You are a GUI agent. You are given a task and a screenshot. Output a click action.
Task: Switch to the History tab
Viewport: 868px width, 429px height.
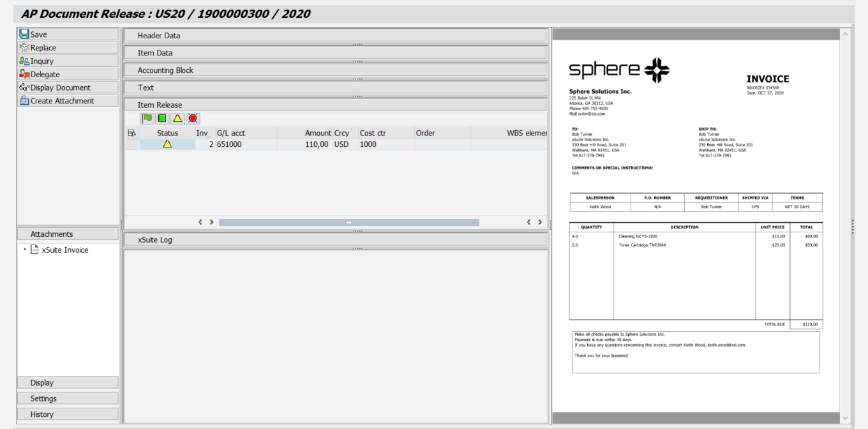click(x=67, y=414)
